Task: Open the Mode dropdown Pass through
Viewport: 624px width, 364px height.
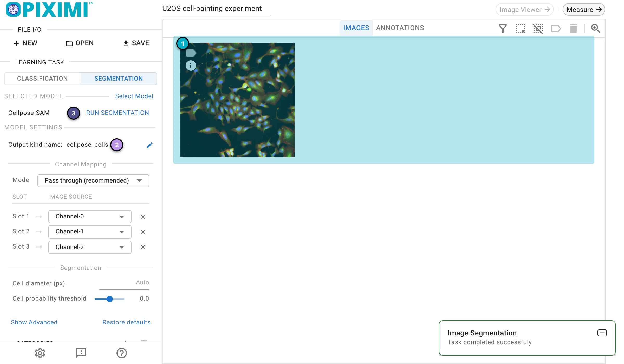Action: (x=93, y=180)
